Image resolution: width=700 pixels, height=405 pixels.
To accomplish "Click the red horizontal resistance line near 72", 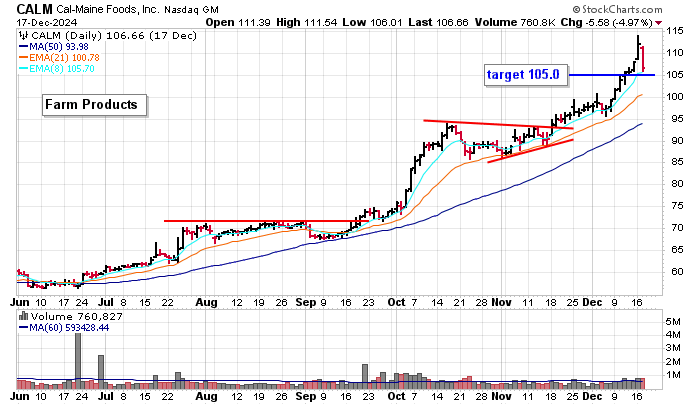I will point(266,221).
